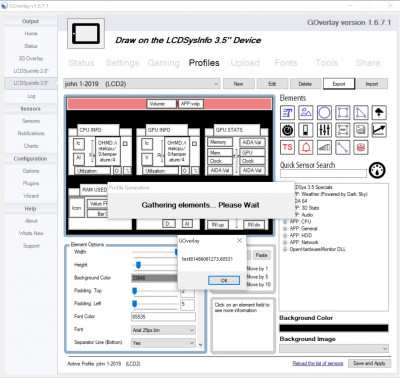Viewport: 400px width, 378px height.
Task: Switch to the Settings tab
Action: pos(122,63)
